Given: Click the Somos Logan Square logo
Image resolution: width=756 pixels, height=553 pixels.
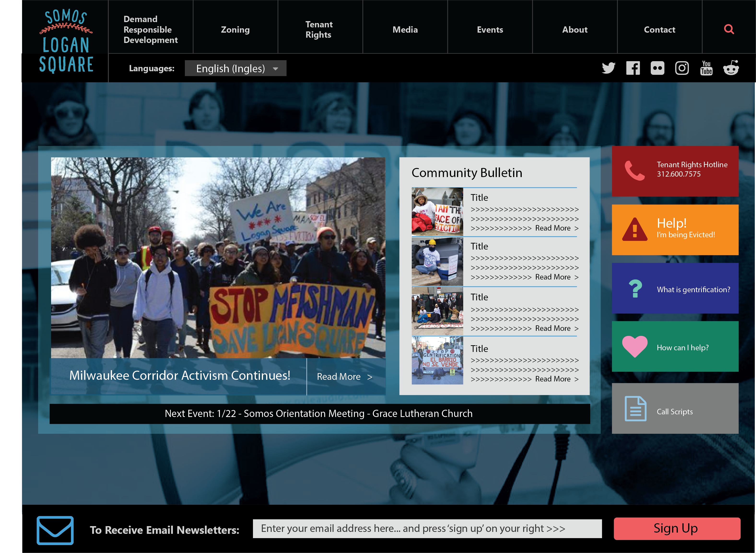Looking at the screenshot, I should pos(66,41).
